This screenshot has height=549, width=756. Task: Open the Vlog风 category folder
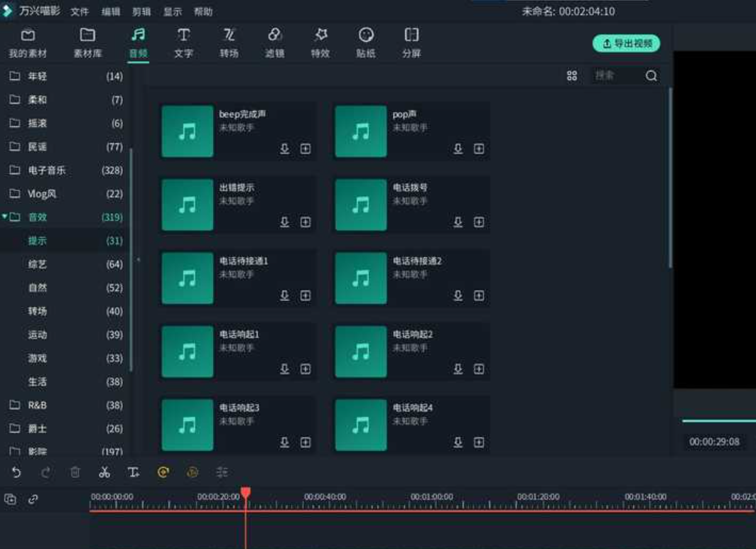[66, 194]
